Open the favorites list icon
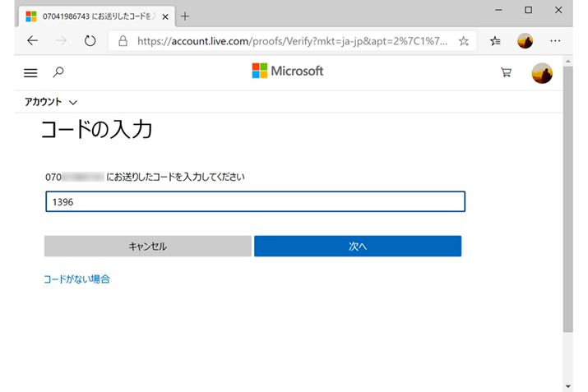Viewport: 588px width, 392px height. click(x=496, y=41)
